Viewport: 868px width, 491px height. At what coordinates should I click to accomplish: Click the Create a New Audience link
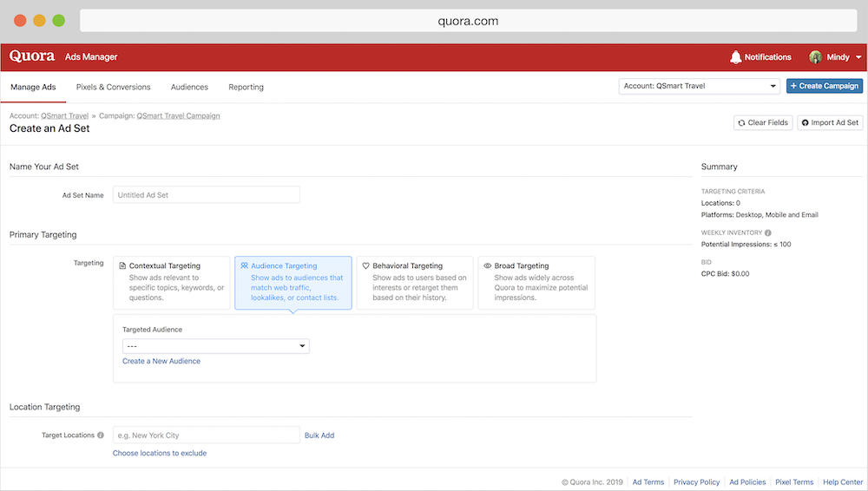pyautogui.click(x=161, y=361)
